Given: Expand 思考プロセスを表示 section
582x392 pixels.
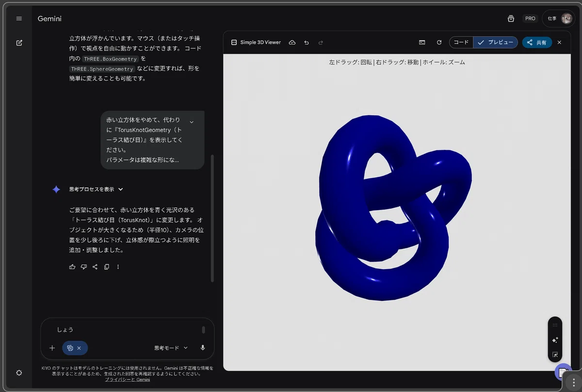Looking at the screenshot, I should click(96, 189).
